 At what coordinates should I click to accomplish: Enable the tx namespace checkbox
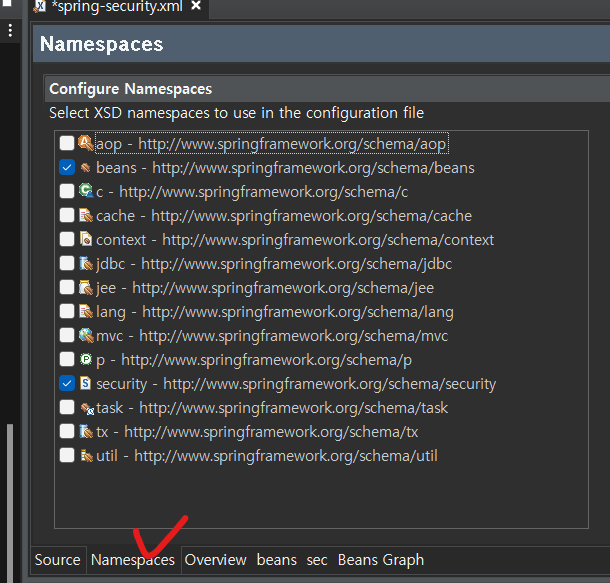67,431
